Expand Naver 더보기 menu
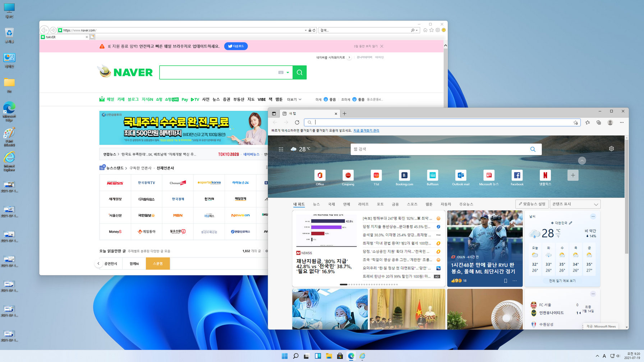Image resolution: width=644 pixels, height=362 pixels. coord(294,99)
